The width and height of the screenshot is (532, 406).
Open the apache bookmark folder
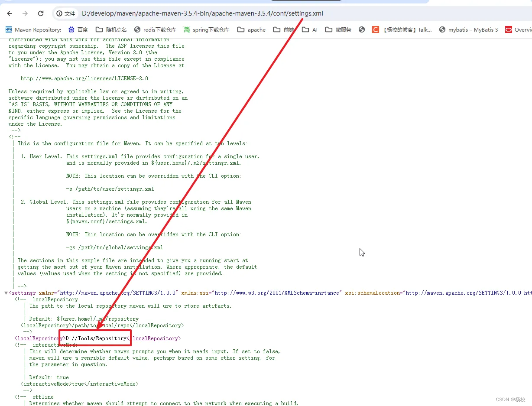[252, 29]
